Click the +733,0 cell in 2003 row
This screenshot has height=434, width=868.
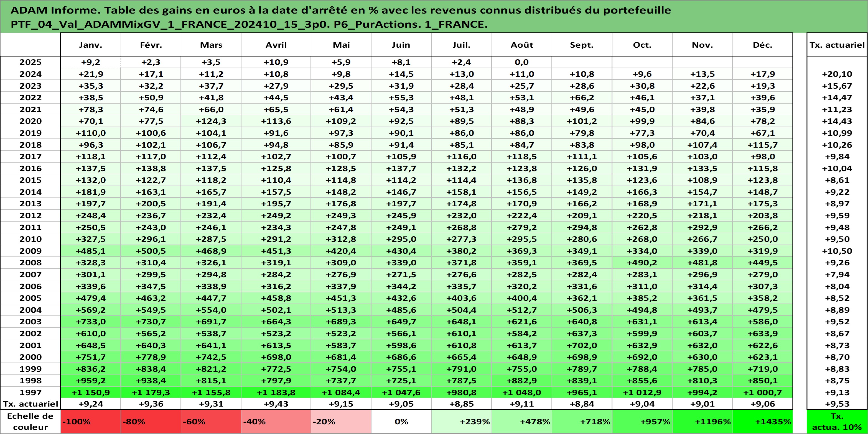(x=91, y=322)
